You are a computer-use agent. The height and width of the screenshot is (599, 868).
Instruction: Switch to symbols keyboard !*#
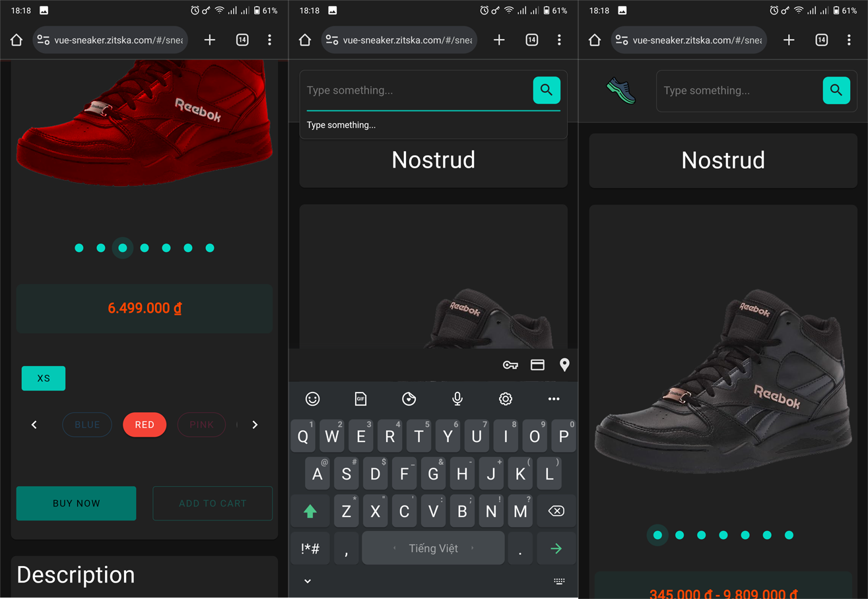pyautogui.click(x=310, y=548)
